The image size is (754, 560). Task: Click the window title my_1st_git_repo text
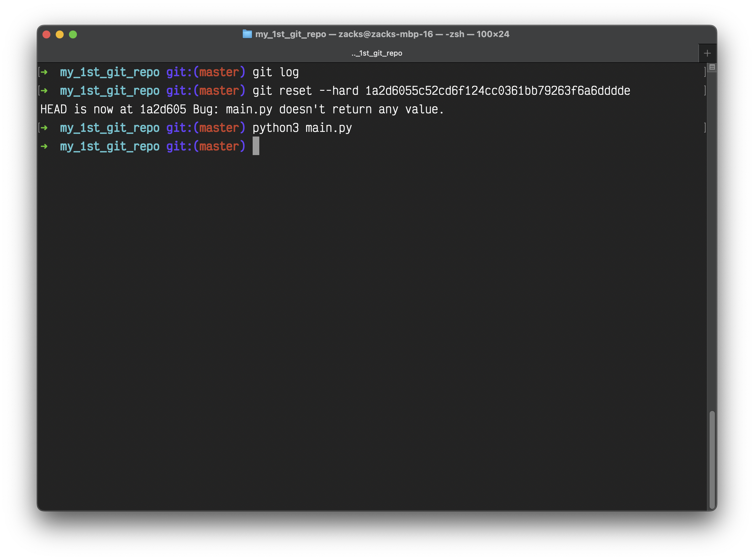coord(290,34)
